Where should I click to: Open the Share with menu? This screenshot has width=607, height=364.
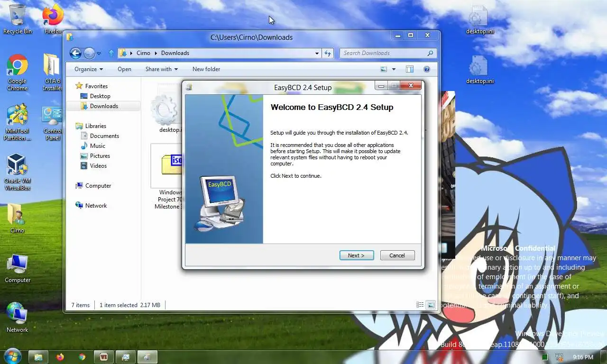coord(162,69)
